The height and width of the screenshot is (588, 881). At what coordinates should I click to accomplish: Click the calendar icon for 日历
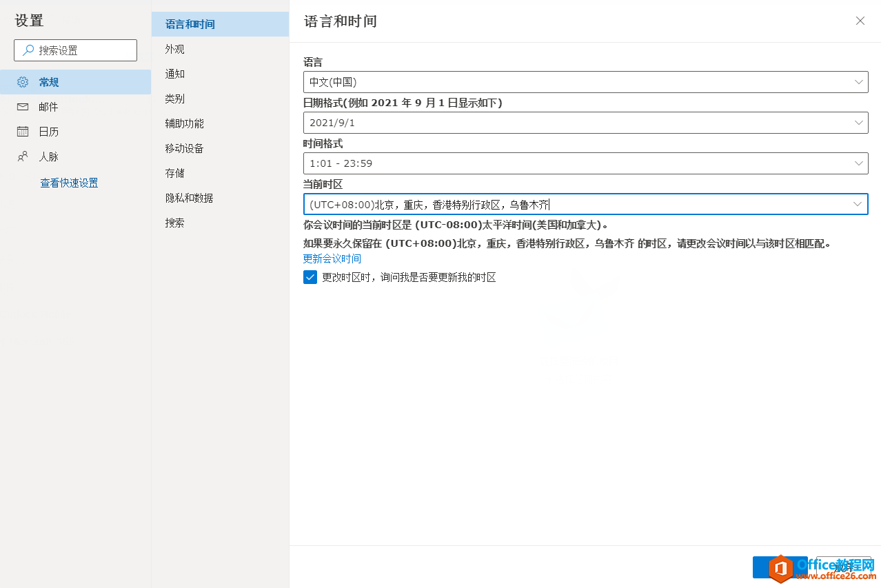tap(23, 132)
